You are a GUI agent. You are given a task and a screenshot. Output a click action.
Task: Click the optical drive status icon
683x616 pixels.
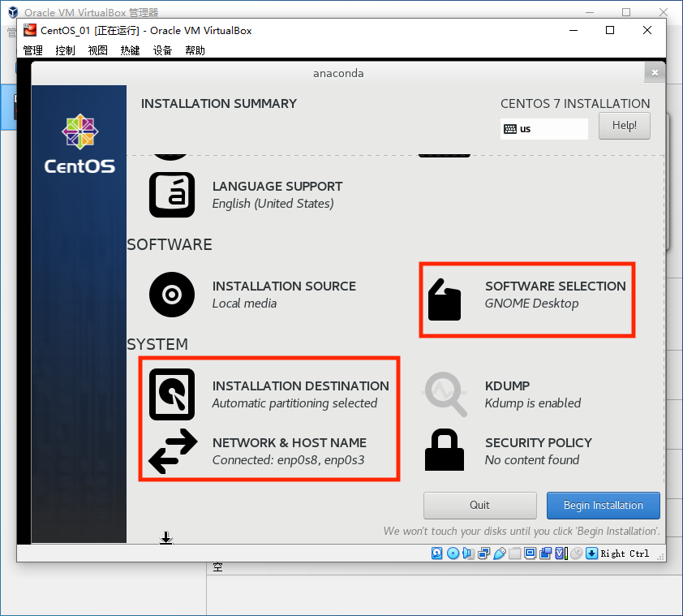point(453,554)
